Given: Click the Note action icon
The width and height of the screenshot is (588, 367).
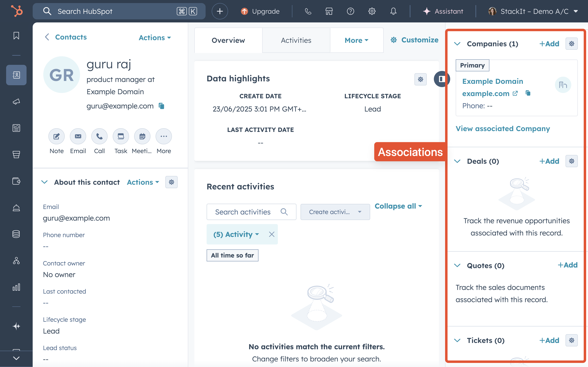Looking at the screenshot, I should (x=56, y=136).
